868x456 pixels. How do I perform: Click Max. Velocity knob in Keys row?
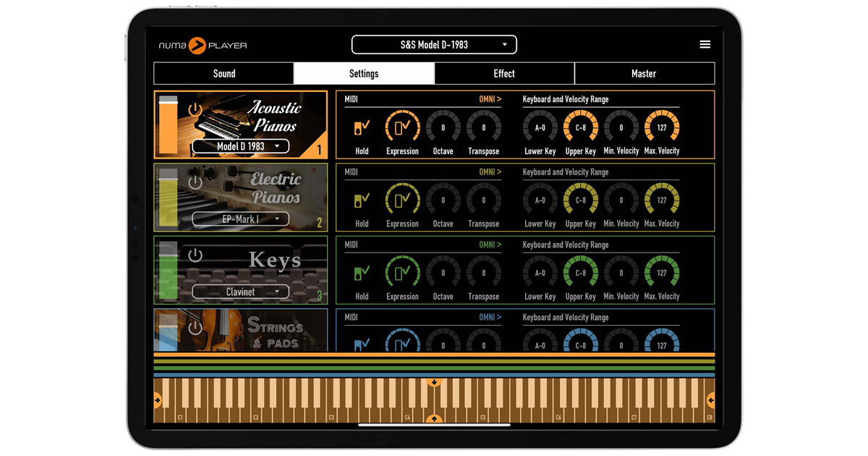pos(662,273)
